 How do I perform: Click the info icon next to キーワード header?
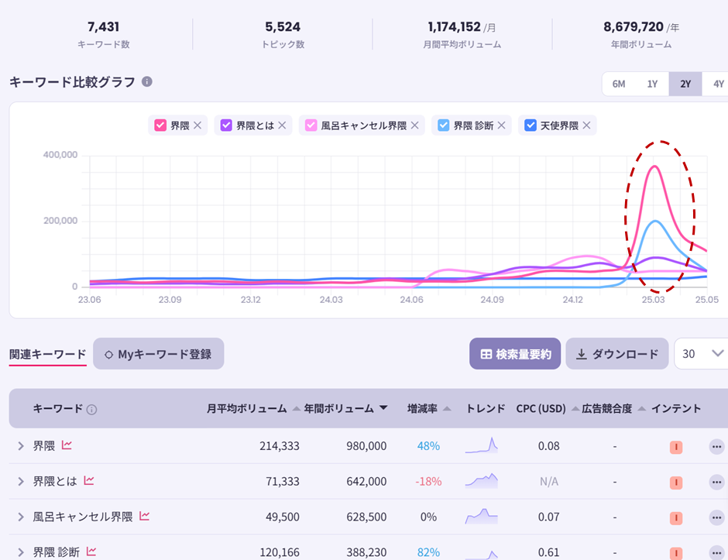coord(92,410)
